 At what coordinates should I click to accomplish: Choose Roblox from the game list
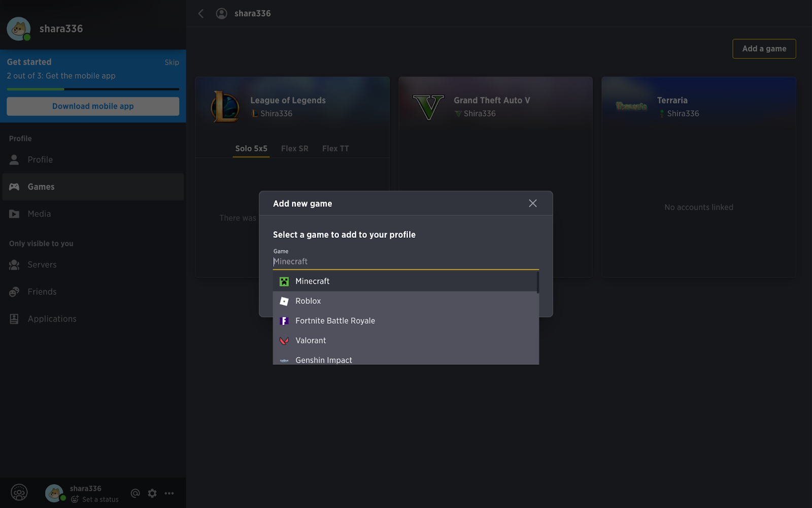(x=405, y=301)
